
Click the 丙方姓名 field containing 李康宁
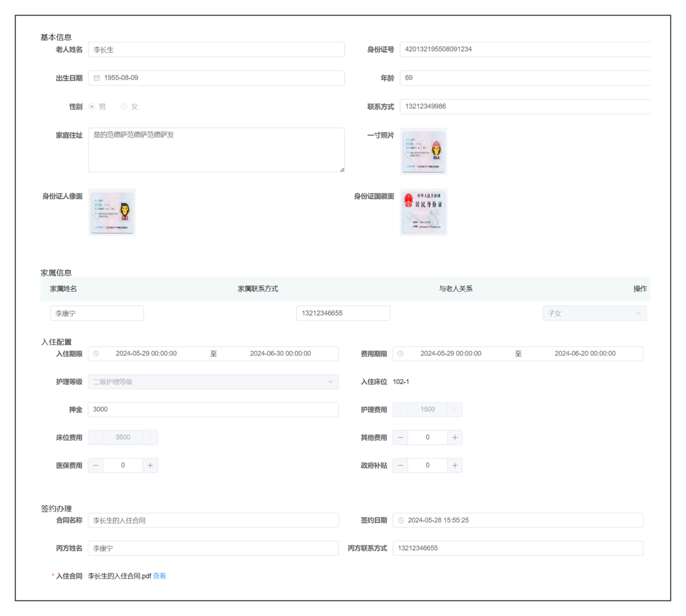click(x=213, y=548)
